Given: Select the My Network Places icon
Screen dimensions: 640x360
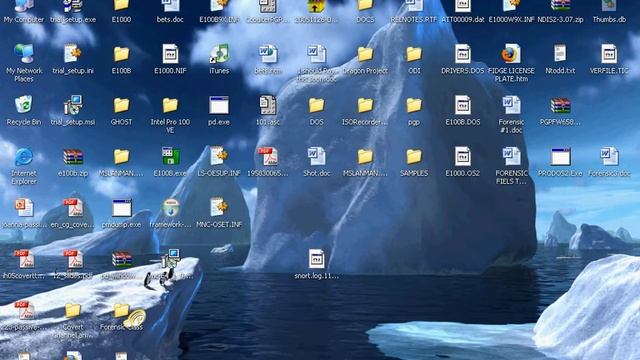Looking at the screenshot, I should [x=24, y=54].
